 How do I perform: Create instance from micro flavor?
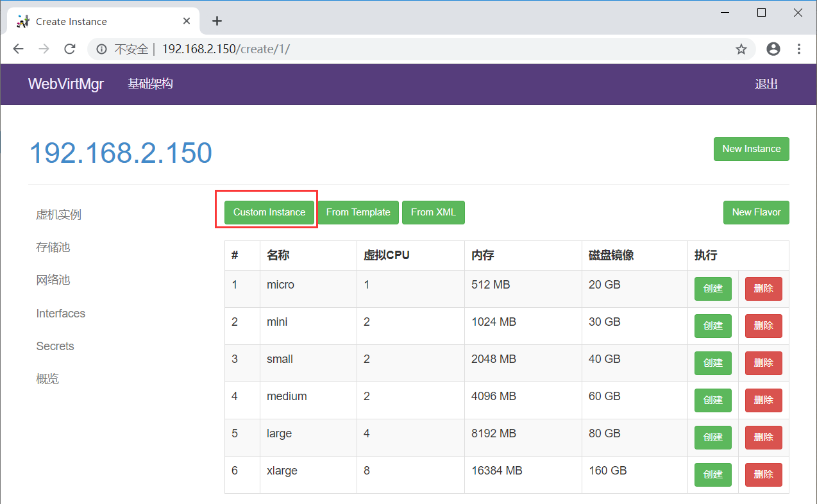point(713,289)
